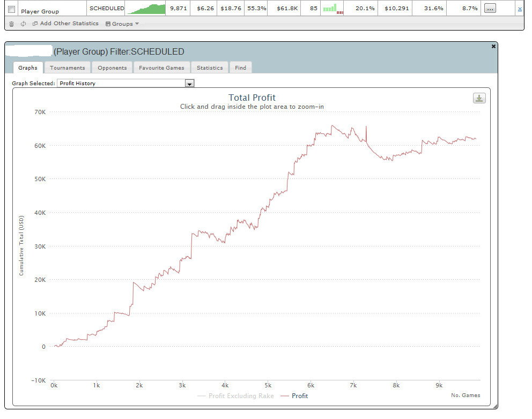Image resolution: width=532 pixels, height=419 pixels.
Task: Click the trash delete icon in toolbar
Action: (x=12, y=24)
